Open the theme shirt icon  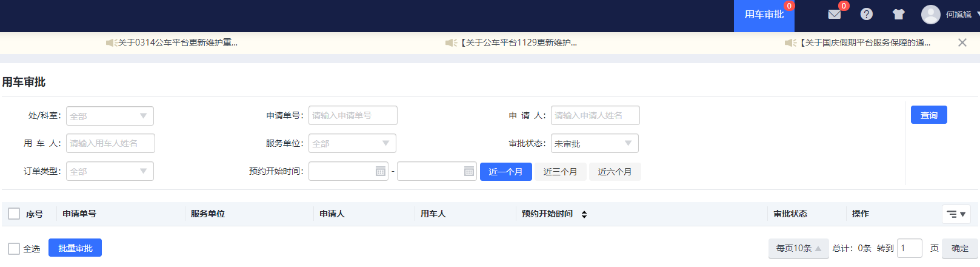click(x=898, y=15)
